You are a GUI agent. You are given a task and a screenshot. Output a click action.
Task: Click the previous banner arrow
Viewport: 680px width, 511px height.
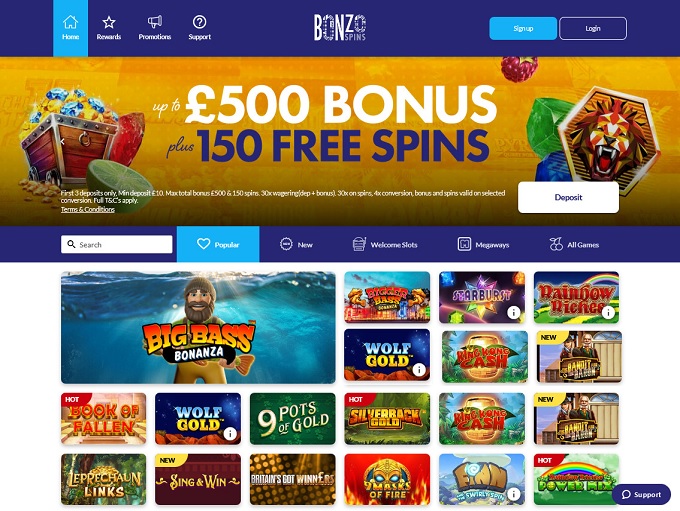pyautogui.click(x=62, y=141)
